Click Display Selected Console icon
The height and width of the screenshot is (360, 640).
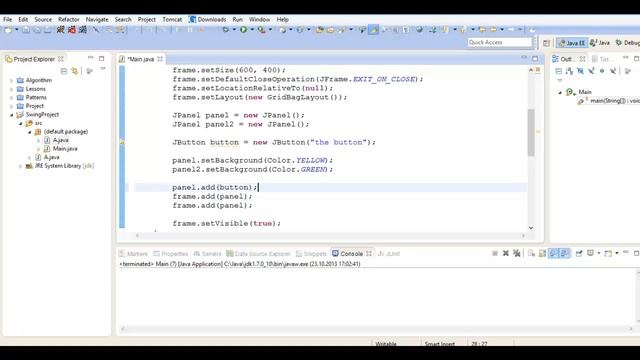[x=591, y=253]
